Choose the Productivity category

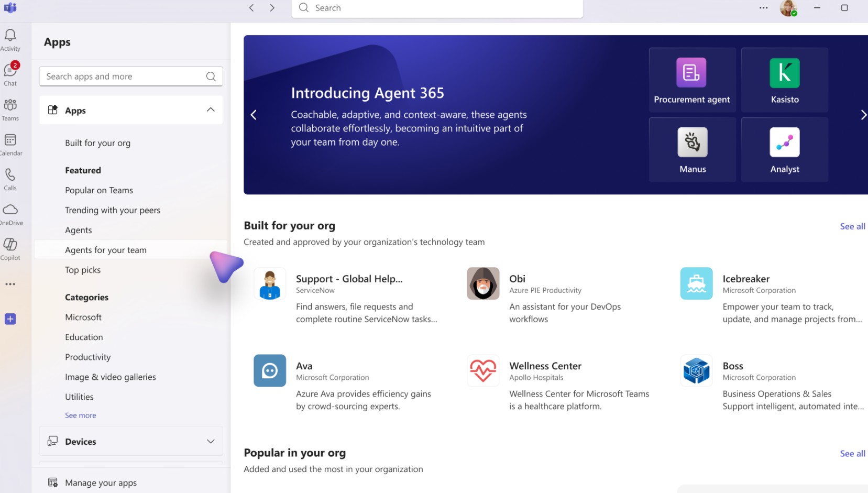[x=88, y=357]
